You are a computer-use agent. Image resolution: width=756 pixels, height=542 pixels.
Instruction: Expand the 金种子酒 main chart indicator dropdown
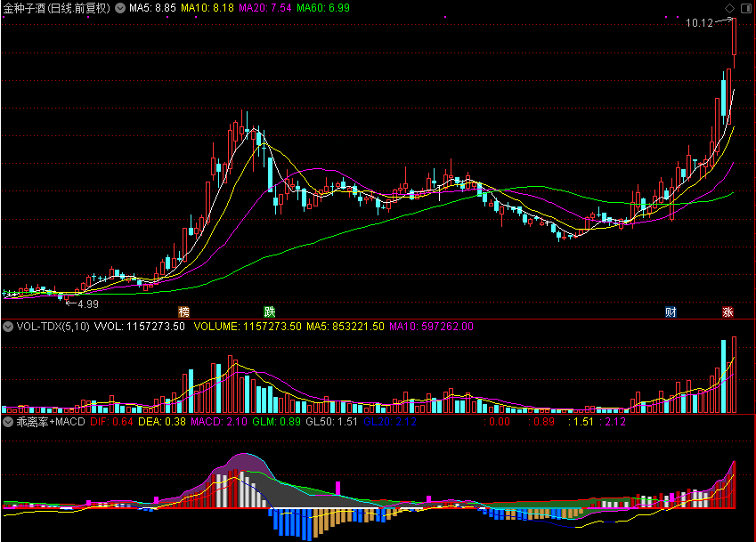pyautogui.click(x=120, y=8)
